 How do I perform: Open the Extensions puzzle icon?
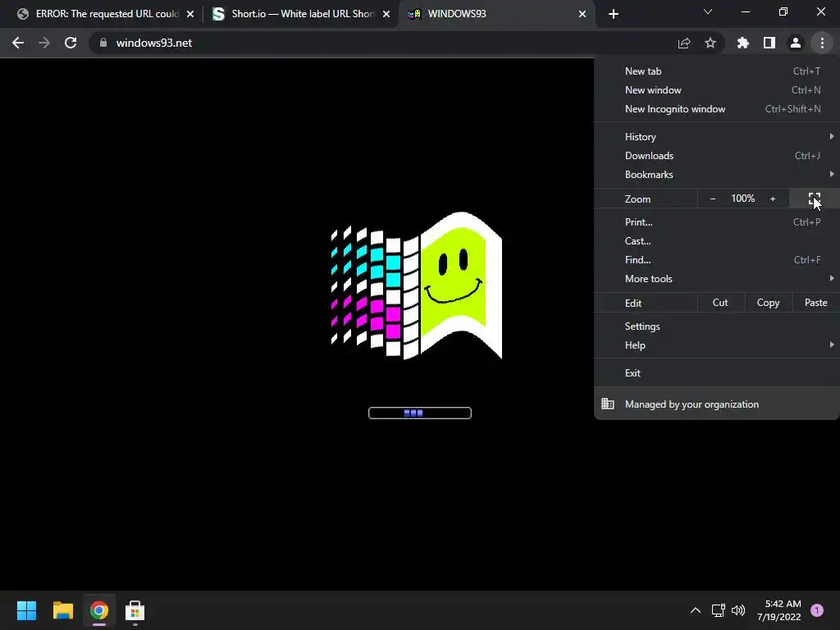tap(743, 43)
